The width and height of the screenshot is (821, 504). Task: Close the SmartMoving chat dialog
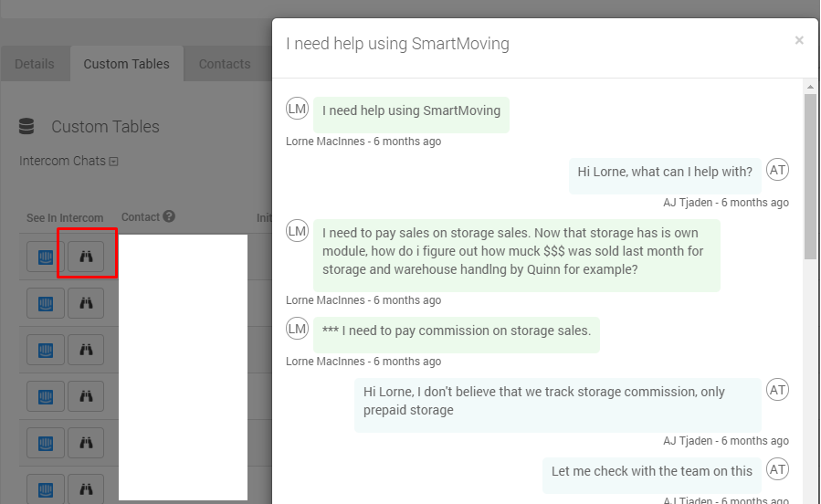click(x=799, y=40)
